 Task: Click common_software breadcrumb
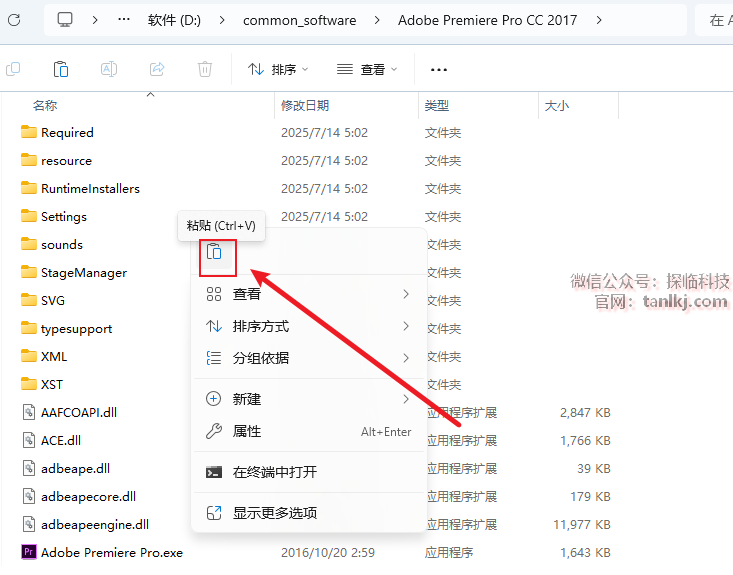click(x=300, y=20)
